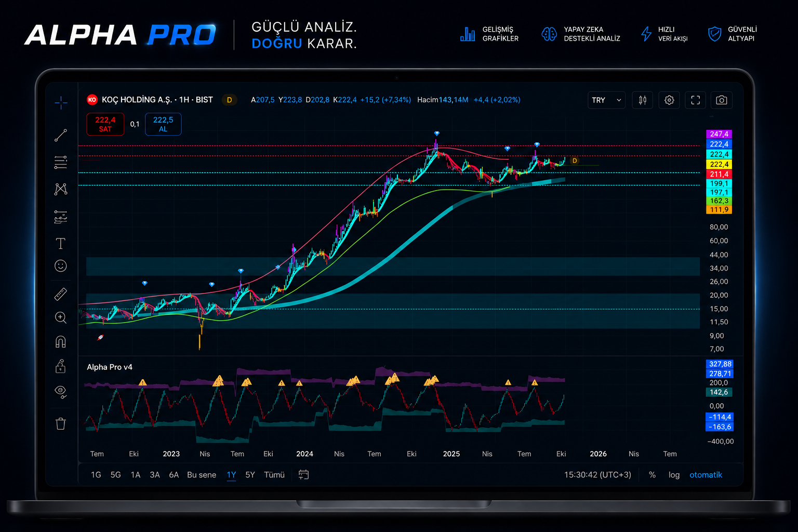Open the go to date calendar
The height and width of the screenshot is (532, 798).
click(304, 475)
